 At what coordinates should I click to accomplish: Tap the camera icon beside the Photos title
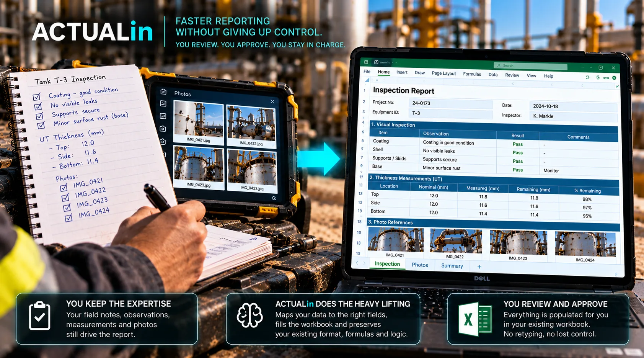(163, 92)
